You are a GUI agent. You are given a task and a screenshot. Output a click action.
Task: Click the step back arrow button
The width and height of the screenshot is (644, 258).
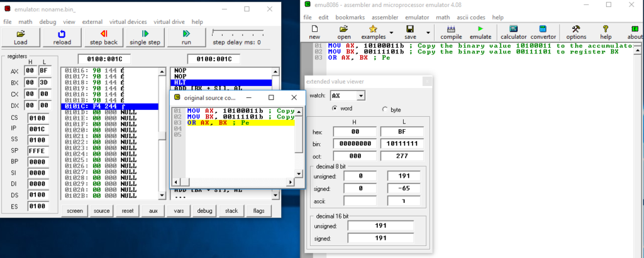pyautogui.click(x=103, y=37)
